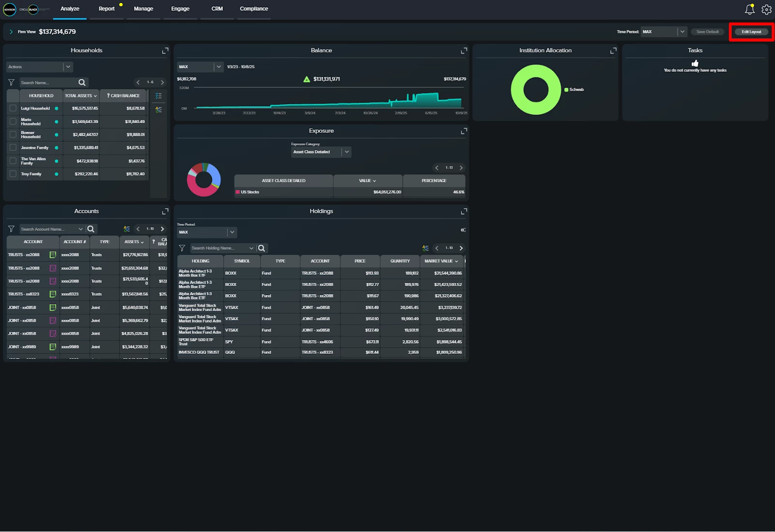
Task: Sort Holdings by Market Value header
Action: click(441, 261)
